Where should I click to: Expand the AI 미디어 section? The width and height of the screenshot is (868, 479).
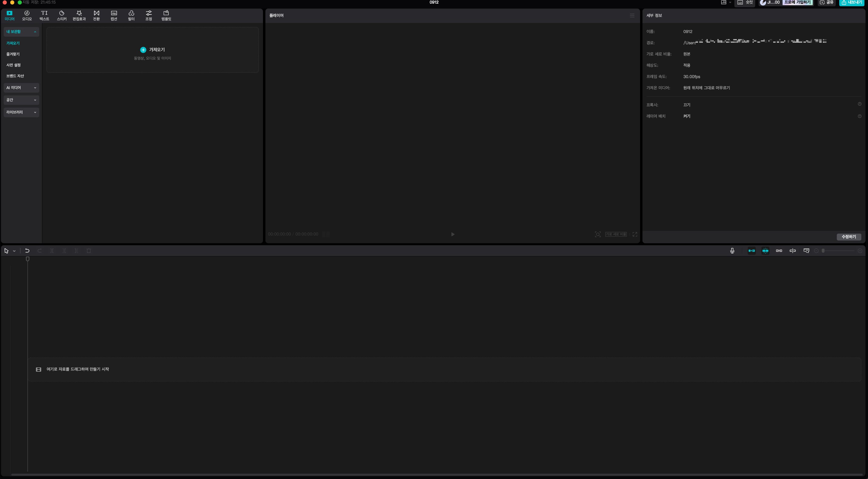point(21,88)
